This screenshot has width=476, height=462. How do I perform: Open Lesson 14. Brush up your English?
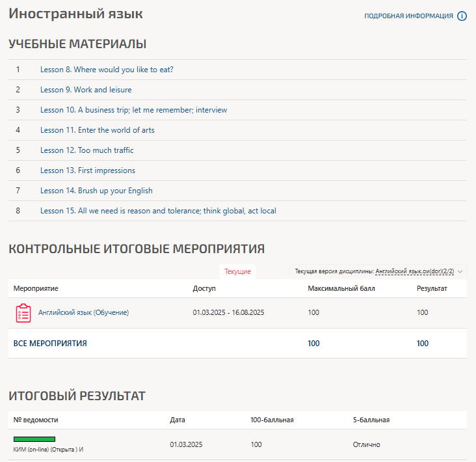tap(96, 191)
